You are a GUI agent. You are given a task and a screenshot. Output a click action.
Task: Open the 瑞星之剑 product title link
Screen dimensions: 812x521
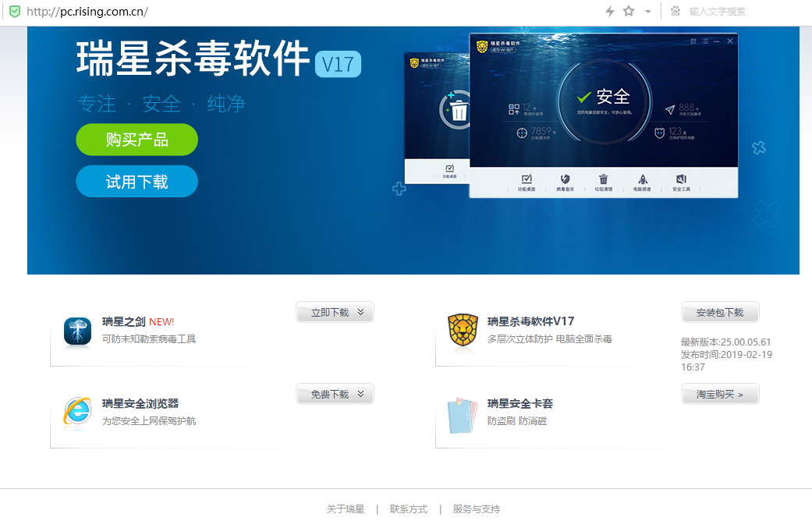pyautogui.click(x=124, y=321)
